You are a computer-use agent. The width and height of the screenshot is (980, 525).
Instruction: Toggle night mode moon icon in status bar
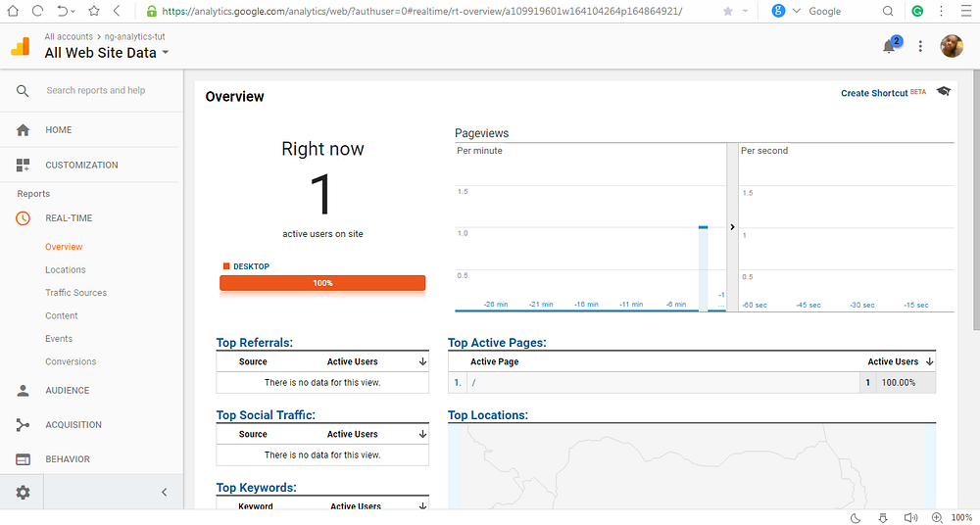point(856,517)
